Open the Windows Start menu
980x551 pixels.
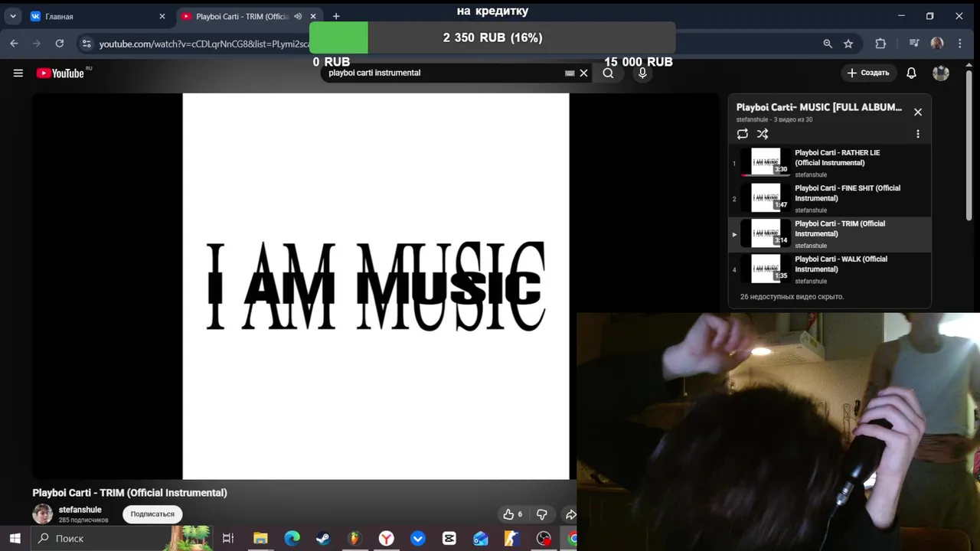tap(15, 539)
